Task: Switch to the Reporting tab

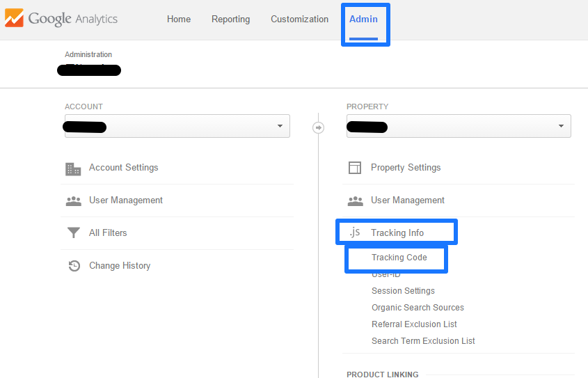Action: 230,19
